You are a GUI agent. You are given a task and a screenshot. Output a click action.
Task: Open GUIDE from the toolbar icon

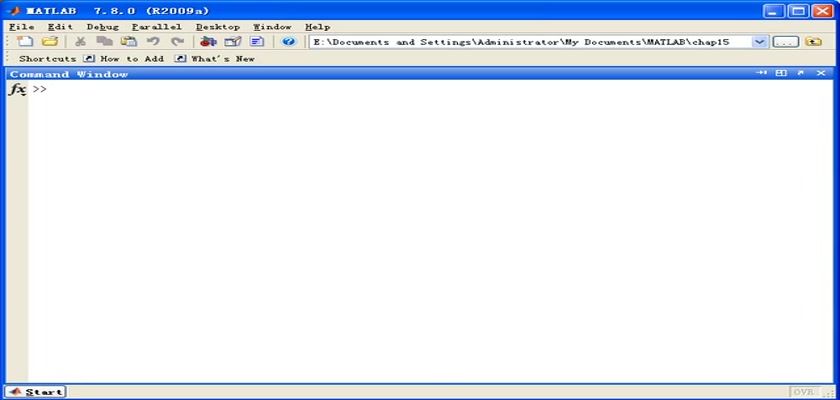point(232,41)
